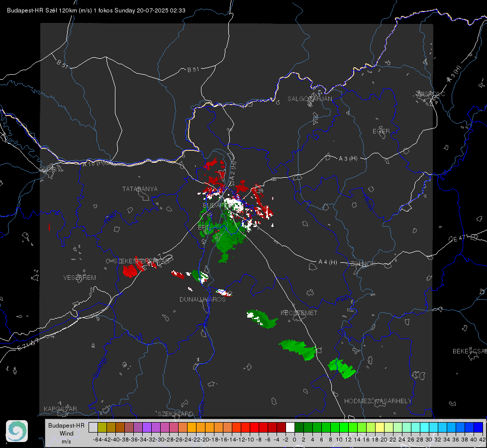The image size is (487, 448).
Task: Select the yellow swatch between 18 and 20
Action: (x=380, y=427)
